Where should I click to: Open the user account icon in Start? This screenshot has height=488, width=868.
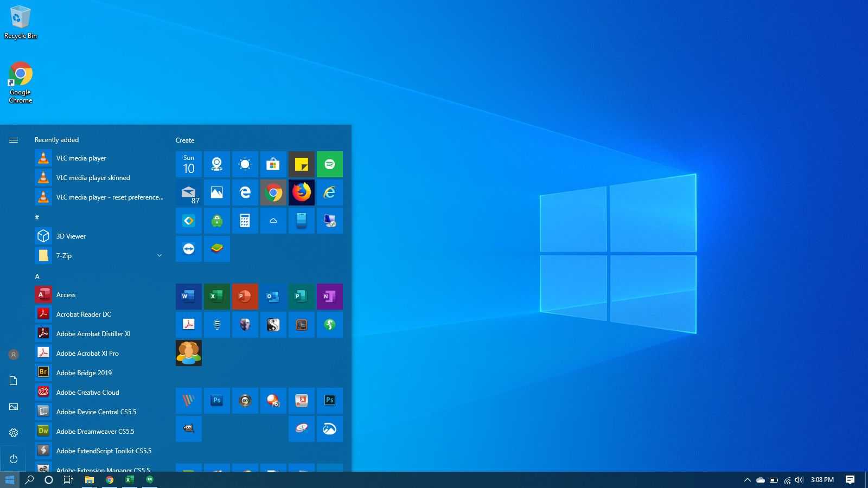point(14,355)
